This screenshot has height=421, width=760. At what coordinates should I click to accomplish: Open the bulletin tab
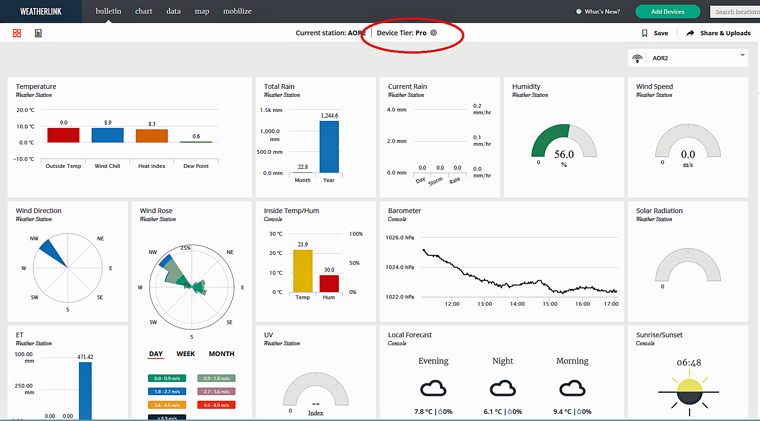pos(108,11)
